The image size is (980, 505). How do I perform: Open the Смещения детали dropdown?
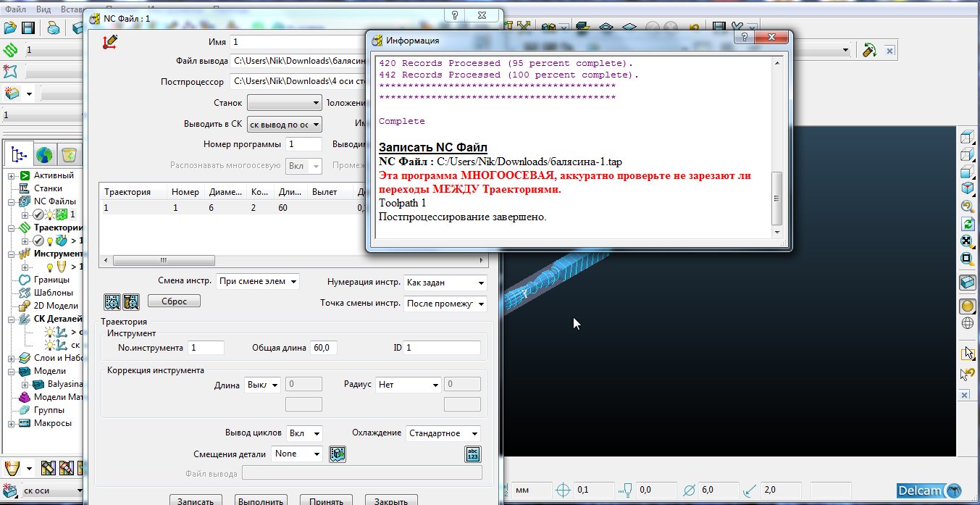click(x=297, y=454)
